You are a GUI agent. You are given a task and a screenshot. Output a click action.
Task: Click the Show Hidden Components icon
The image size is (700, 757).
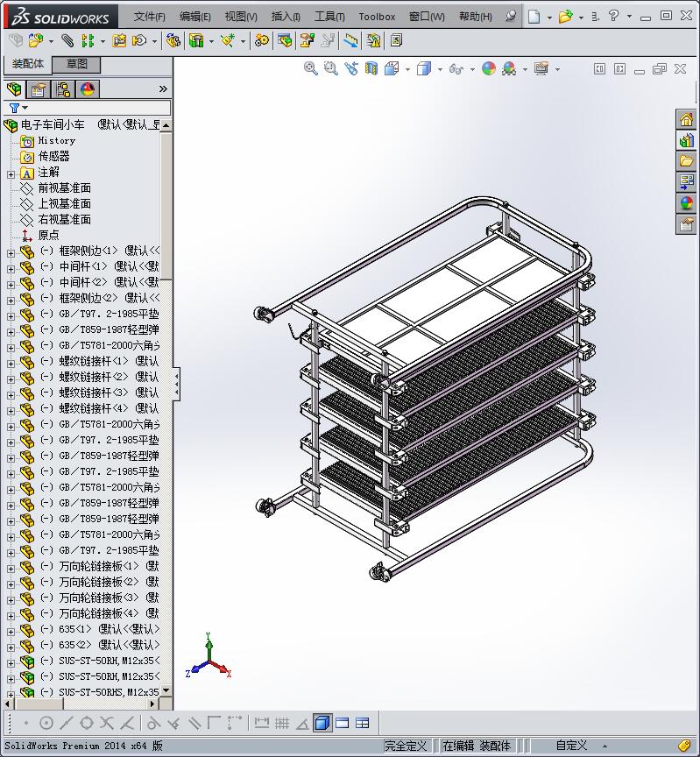[173, 41]
